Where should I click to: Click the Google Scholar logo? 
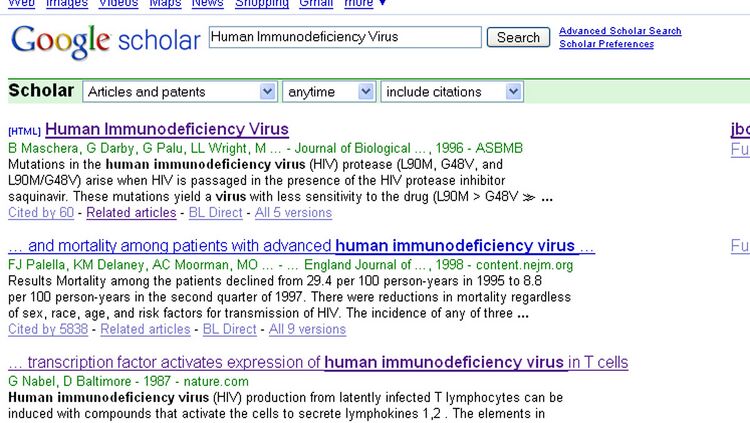tap(103, 41)
